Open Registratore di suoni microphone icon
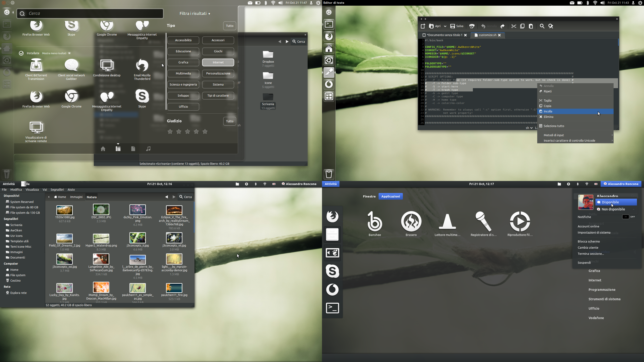Screen dimensions: 644x362 coord(483,224)
